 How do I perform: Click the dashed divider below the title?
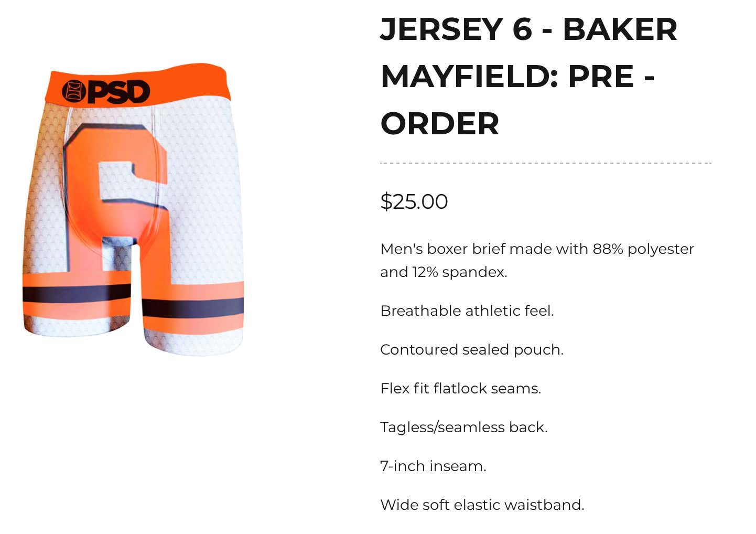point(545,163)
